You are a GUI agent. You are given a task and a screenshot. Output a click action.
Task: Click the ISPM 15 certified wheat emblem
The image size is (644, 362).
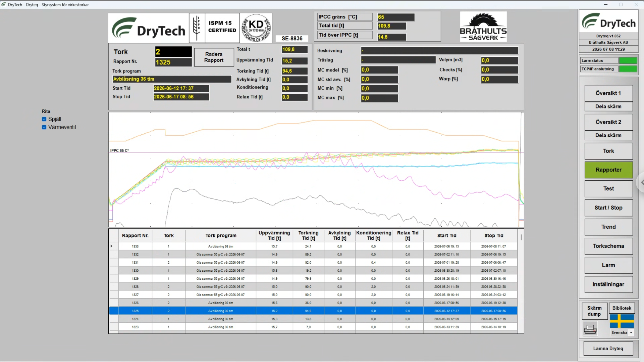pyautogui.click(x=197, y=28)
